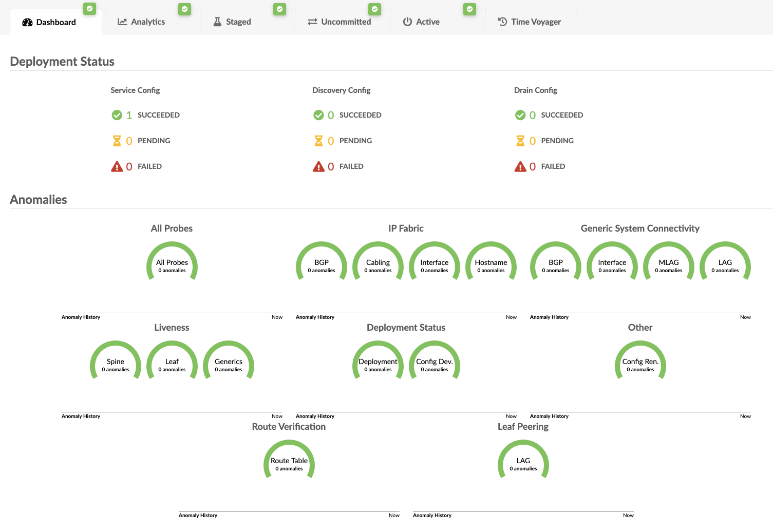This screenshot has height=532, width=773.
Task: Open IP Fabric Cabling anomalies gauge
Action: [378, 265]
